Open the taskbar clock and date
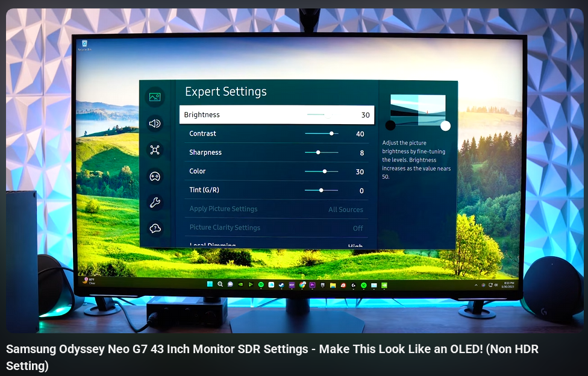The height and width of the screenshot is (376, 588). (508, 285)
